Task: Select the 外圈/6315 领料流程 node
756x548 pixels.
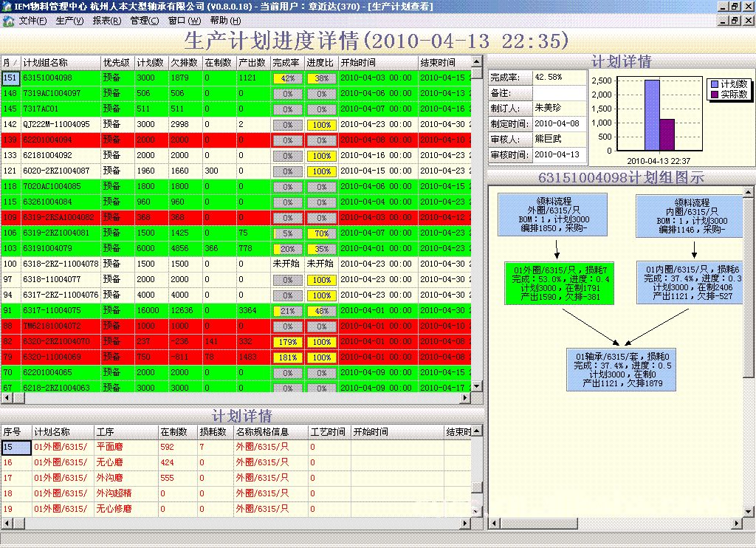Action: (x=552, y=215)
